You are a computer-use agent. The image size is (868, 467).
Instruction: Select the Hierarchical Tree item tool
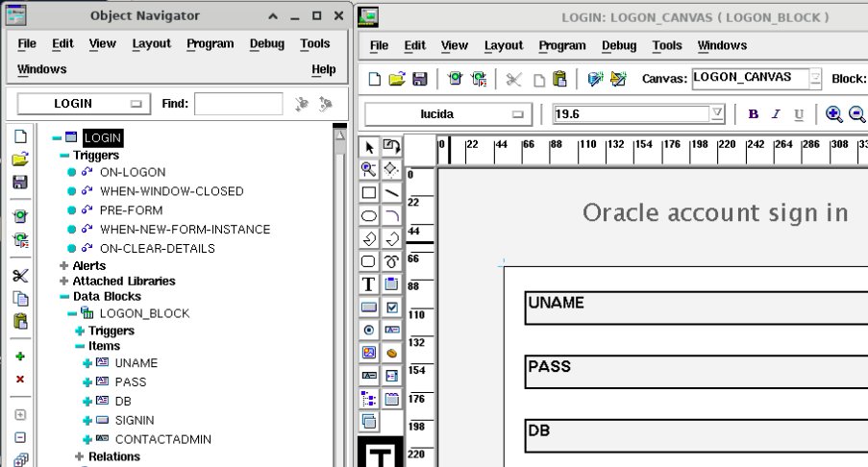click(369, 399)
